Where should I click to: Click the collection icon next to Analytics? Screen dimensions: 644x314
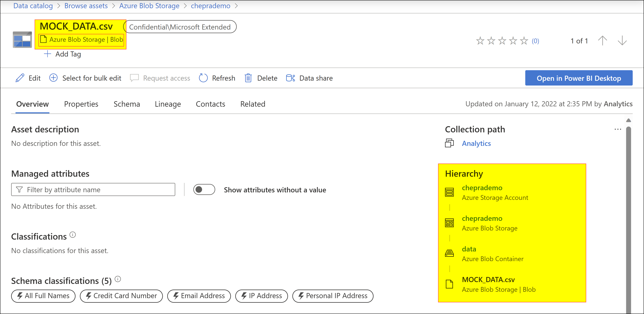coord(449,143)
